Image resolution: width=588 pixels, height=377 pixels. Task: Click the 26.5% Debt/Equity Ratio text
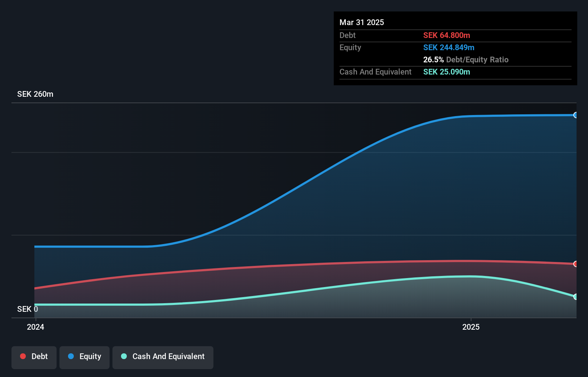point(466,59)
